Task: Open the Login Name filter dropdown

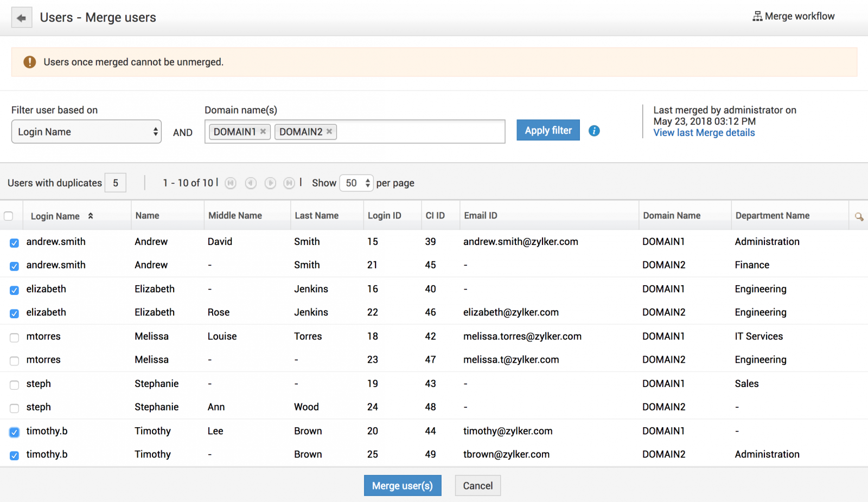Action: point(86,132)
